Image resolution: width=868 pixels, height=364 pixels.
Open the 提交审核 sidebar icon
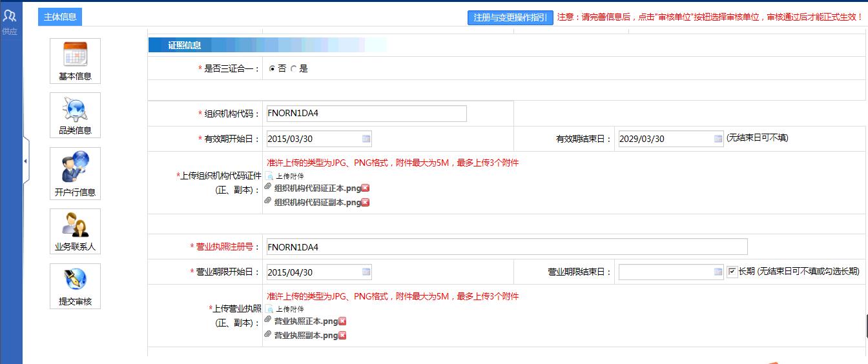[75, 286]
